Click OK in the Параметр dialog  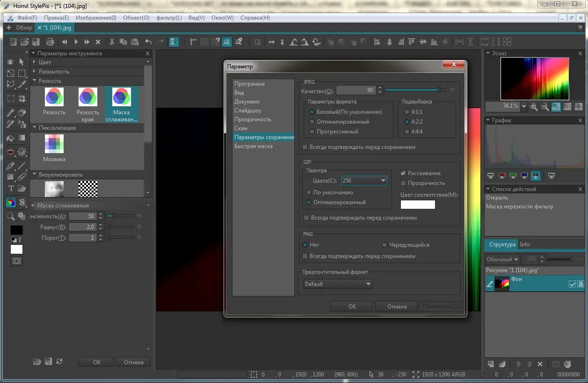[x=352, y=306]
